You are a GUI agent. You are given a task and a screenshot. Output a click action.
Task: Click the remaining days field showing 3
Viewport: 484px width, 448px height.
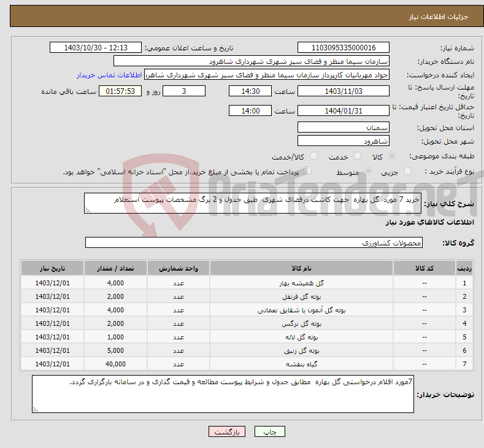tap(184, 91)
